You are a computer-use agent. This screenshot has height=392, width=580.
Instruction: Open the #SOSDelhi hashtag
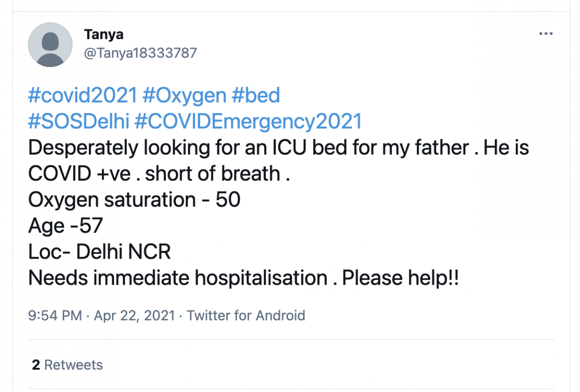point(79,122)
